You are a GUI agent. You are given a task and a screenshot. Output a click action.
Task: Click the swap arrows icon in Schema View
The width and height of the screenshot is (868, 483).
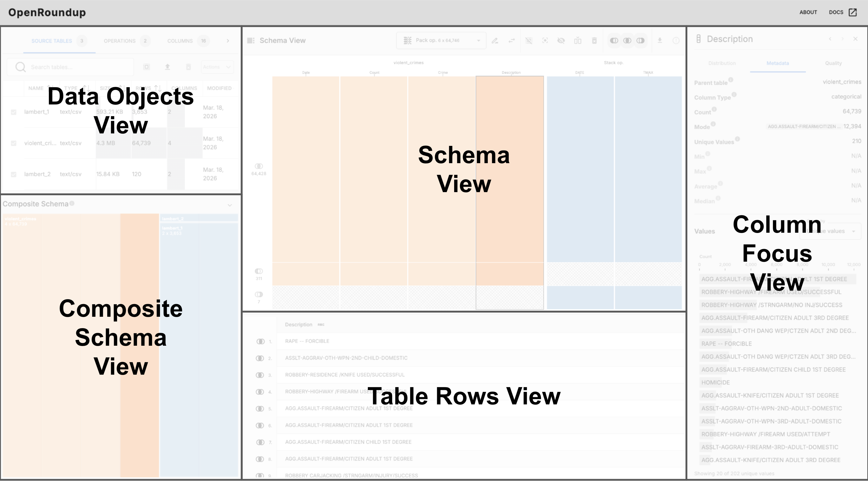click(512, 41)
